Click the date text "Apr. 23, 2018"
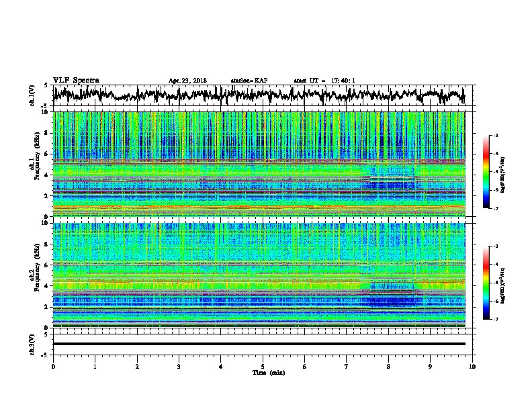 pyautogui.click(x=187, y=81)
